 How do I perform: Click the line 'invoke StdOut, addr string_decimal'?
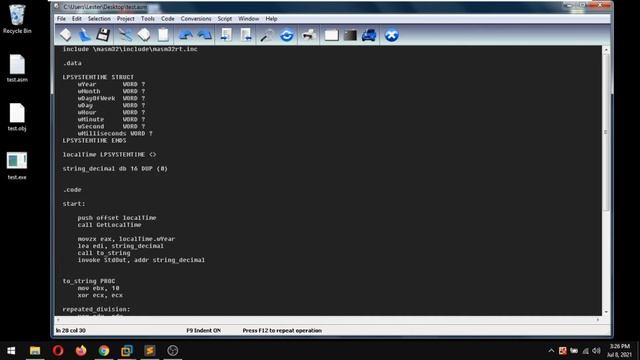tap(141, 260)
